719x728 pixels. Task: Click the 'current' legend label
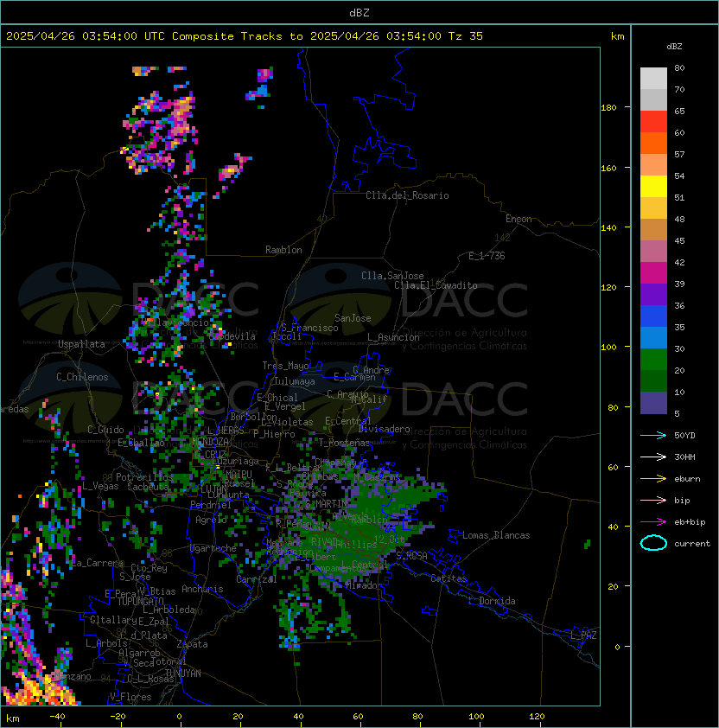tap(692, 544)
